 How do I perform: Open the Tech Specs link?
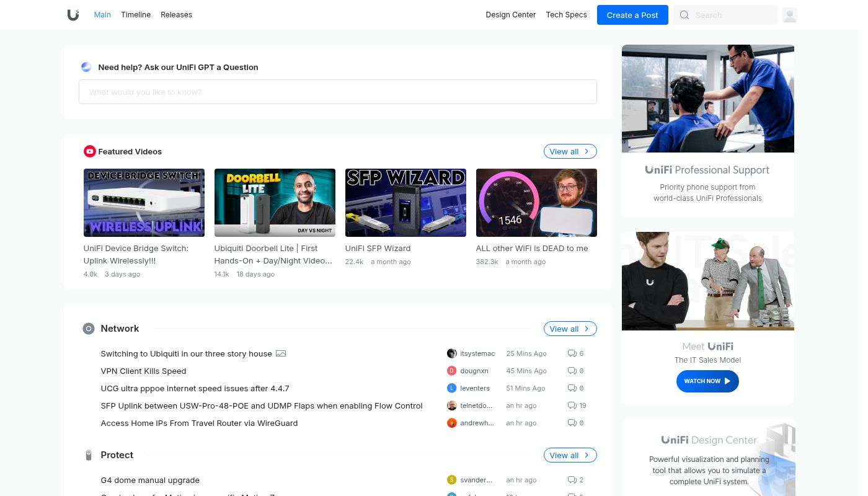coord(566,15)
